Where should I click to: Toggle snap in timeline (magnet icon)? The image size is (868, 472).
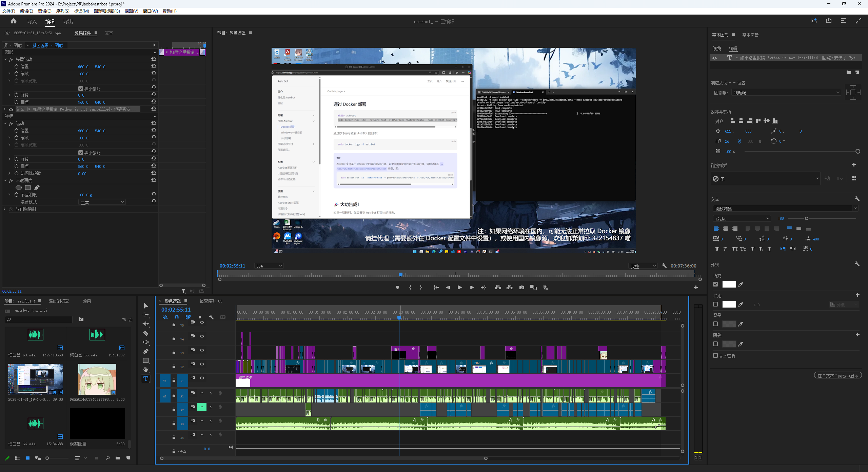(x=177, y=317)
